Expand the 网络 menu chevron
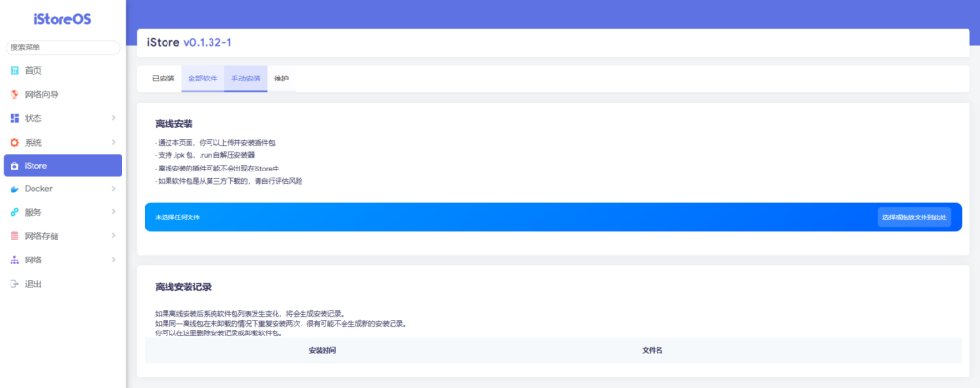The height and width of the screenshot is (388, 980). pyautogui.click(x=113, y=259)
